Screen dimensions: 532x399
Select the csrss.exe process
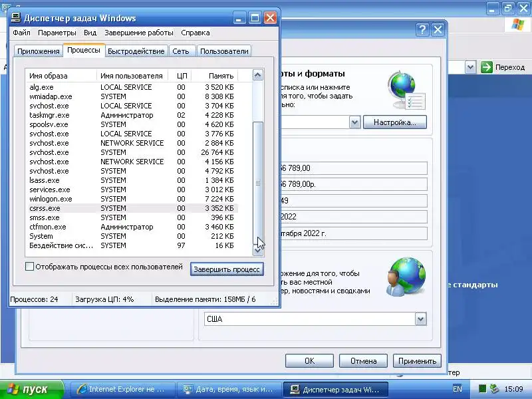pos(132,208)
